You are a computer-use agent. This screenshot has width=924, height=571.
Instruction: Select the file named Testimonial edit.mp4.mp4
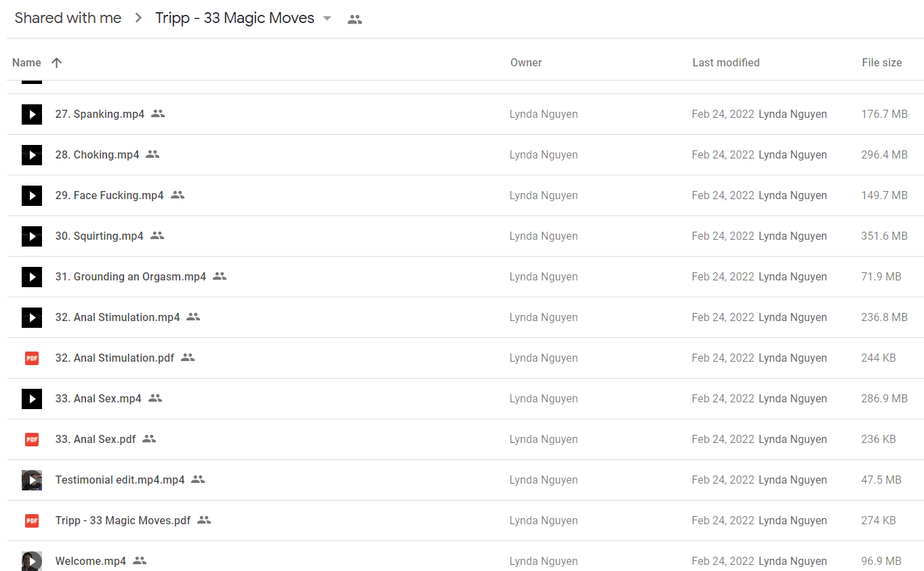click(120, 480)
